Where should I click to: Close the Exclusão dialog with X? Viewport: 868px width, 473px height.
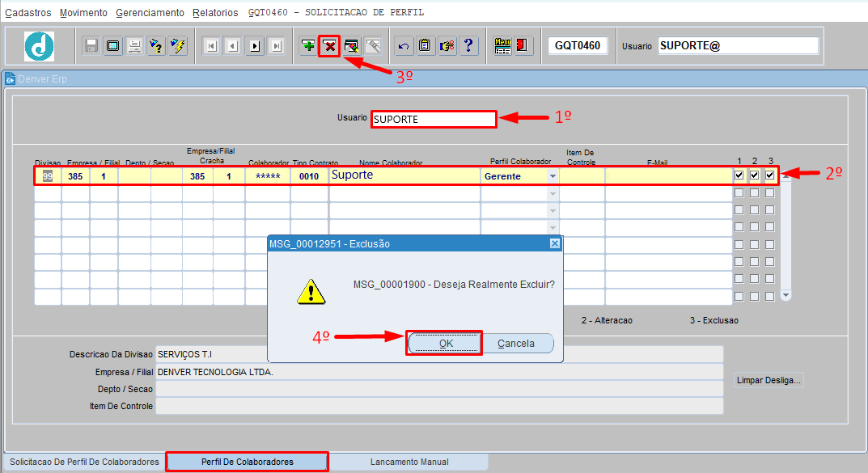[x=555, y=243]
